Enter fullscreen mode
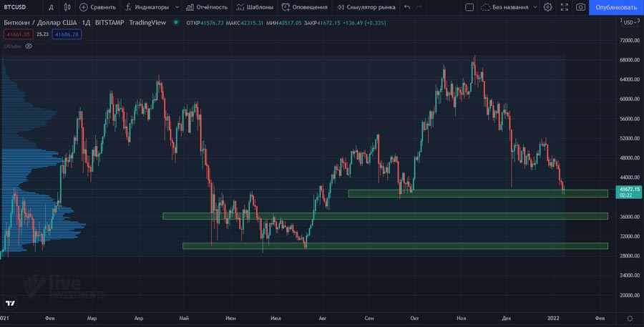Image resolution: width=644 pixels, height=327 pixels. [x=565, y=7]
